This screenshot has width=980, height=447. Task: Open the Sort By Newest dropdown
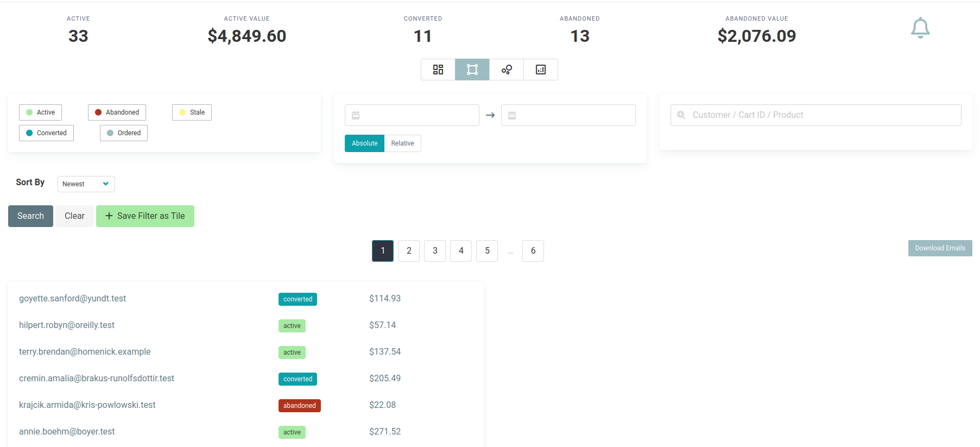(x=86, y=184)
